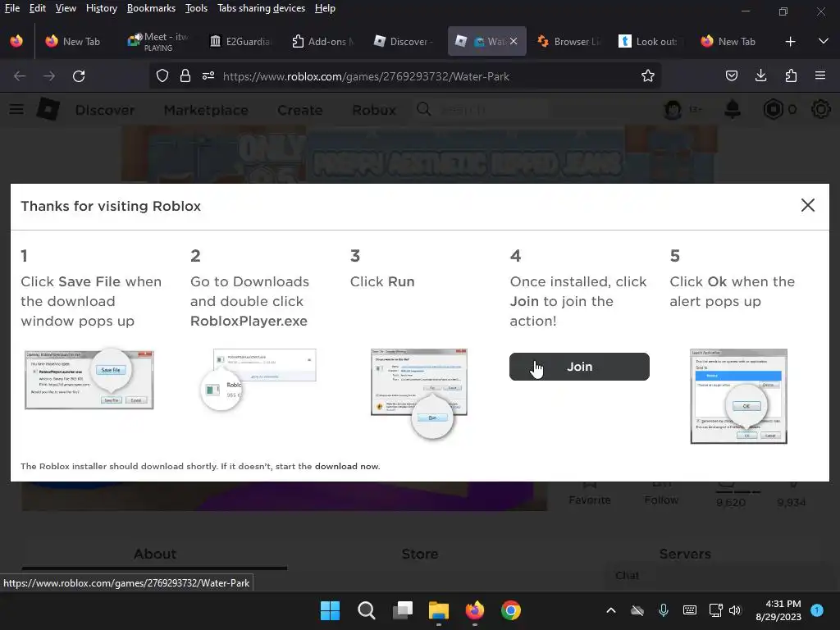Open Roblox Create nav link
The image size is (840, 630).
(300, 110)
